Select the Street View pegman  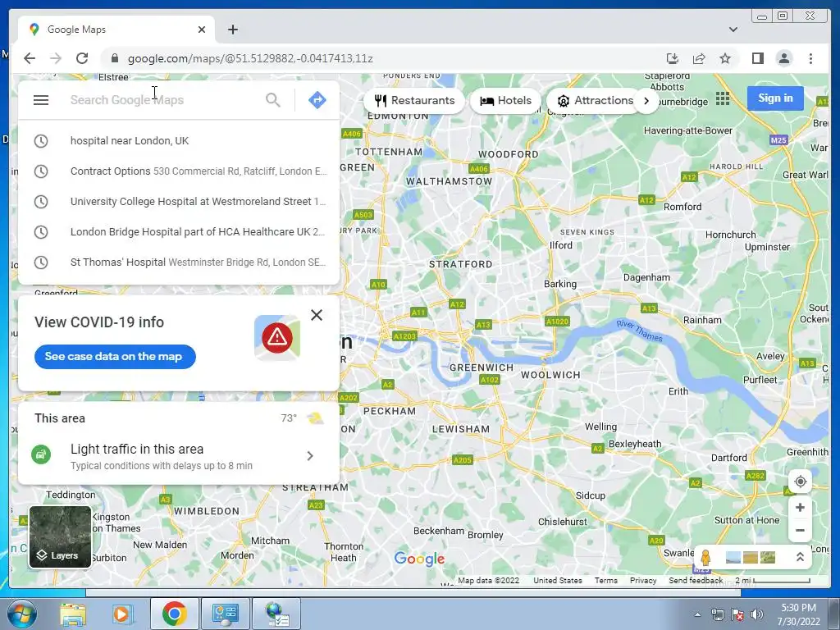tap(705, 557)
